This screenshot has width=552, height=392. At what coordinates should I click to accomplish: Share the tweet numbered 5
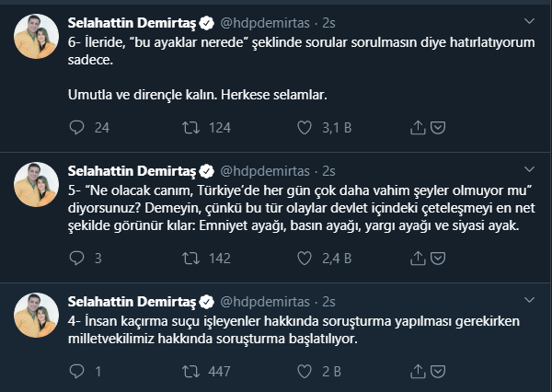(417, 259)
